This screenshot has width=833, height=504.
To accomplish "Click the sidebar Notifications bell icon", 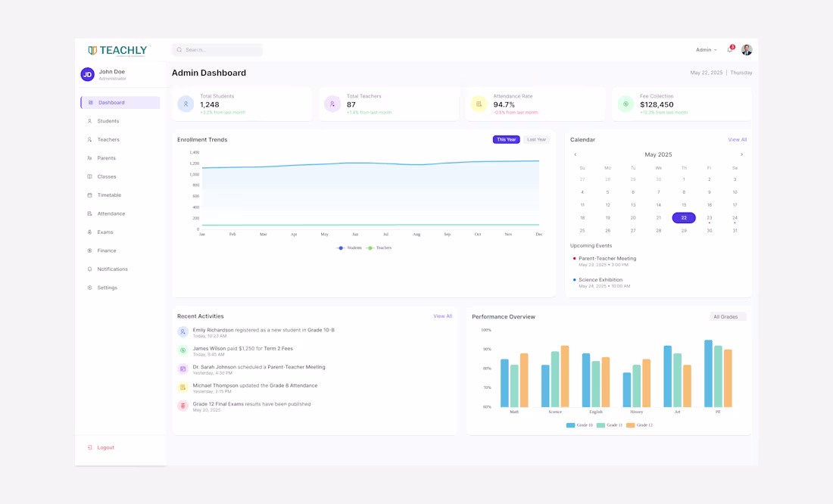I will tap(89, 269).
